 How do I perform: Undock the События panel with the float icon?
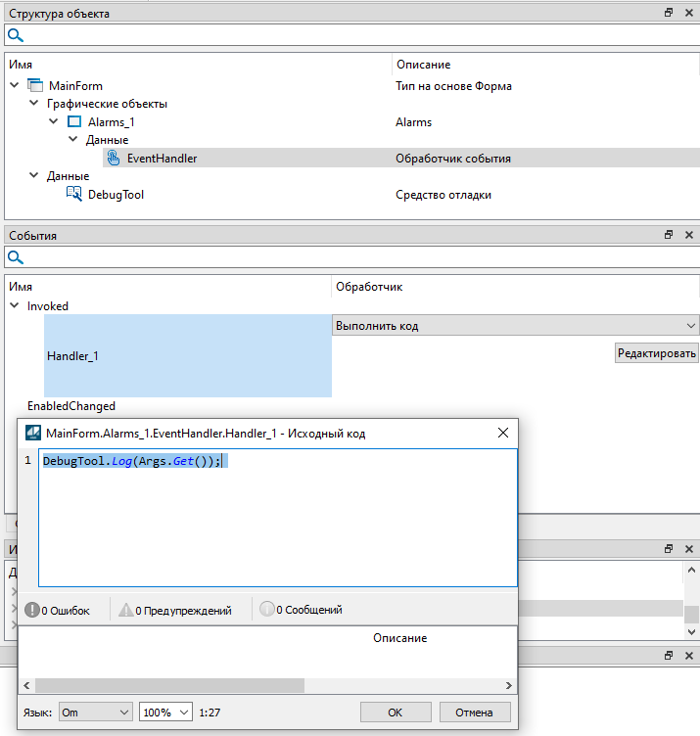tap(669, 236)
